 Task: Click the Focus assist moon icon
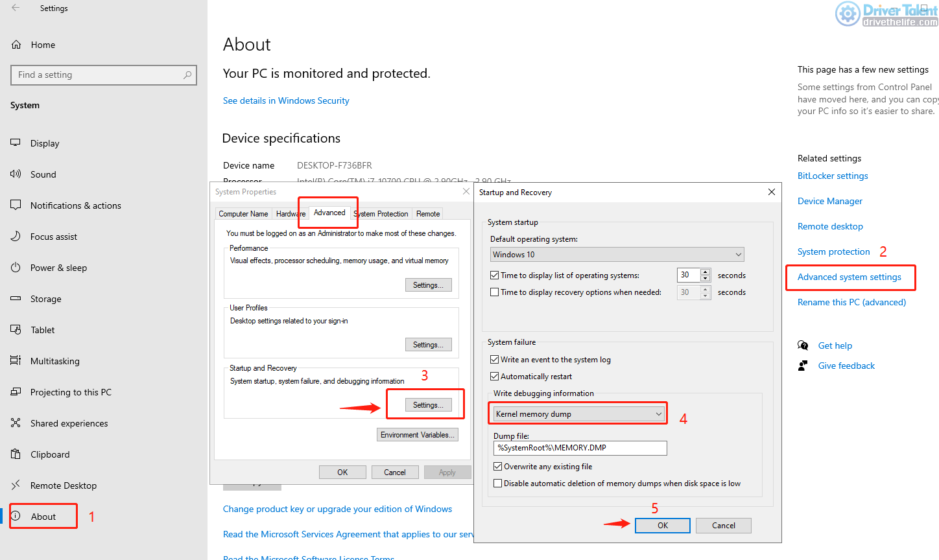tap(16, 236)
